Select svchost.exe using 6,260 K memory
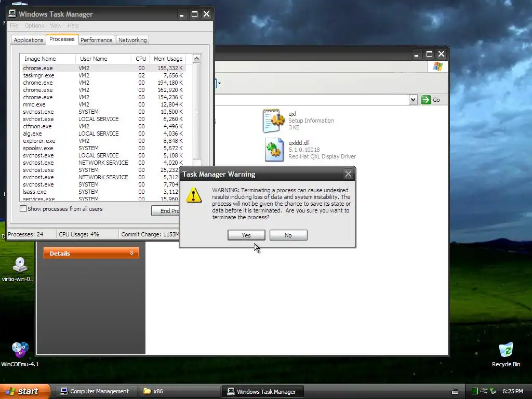The image size is (532, 399). click(103, 119)
